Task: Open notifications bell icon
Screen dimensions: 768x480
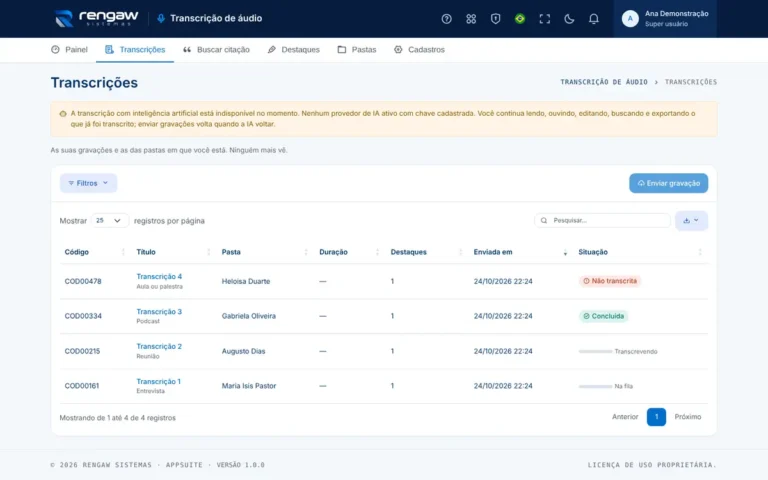Action: coord(593,19)
